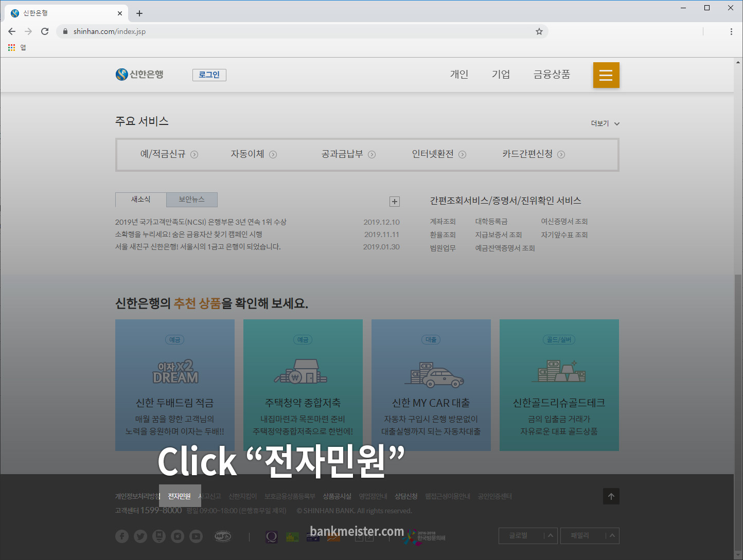This screenshot has height=560, width=743.
Task: Open the Facebook social icon
Action: tap(122, 536)
